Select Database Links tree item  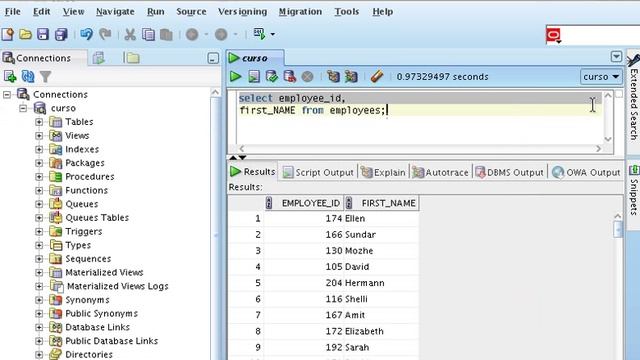click(x=97, y=327)
